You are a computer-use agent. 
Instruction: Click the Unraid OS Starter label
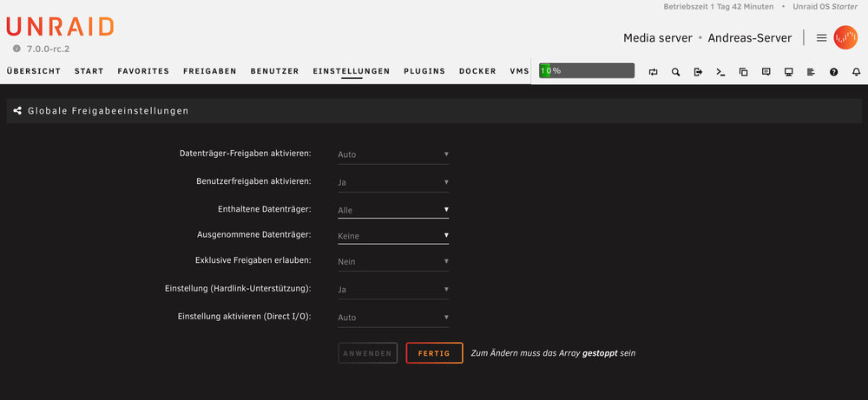coord(825,7)
